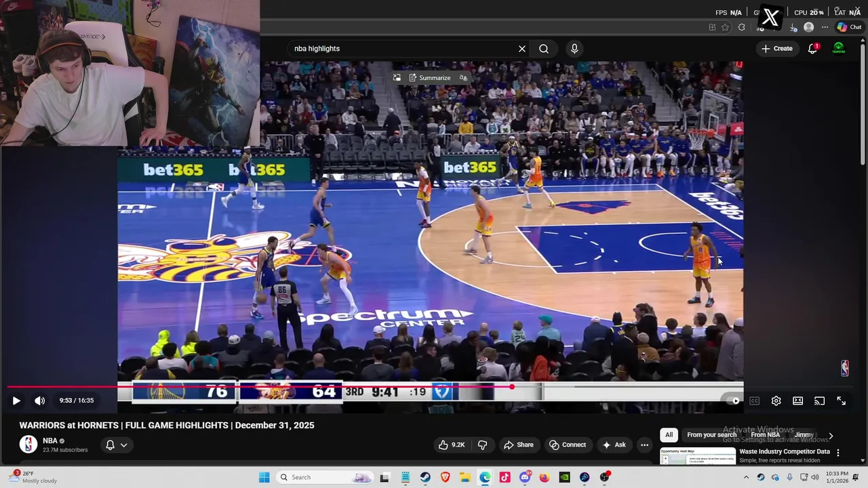Open the green account avatar menu
This screenshot has height=488, width=868.
[839, 49]
